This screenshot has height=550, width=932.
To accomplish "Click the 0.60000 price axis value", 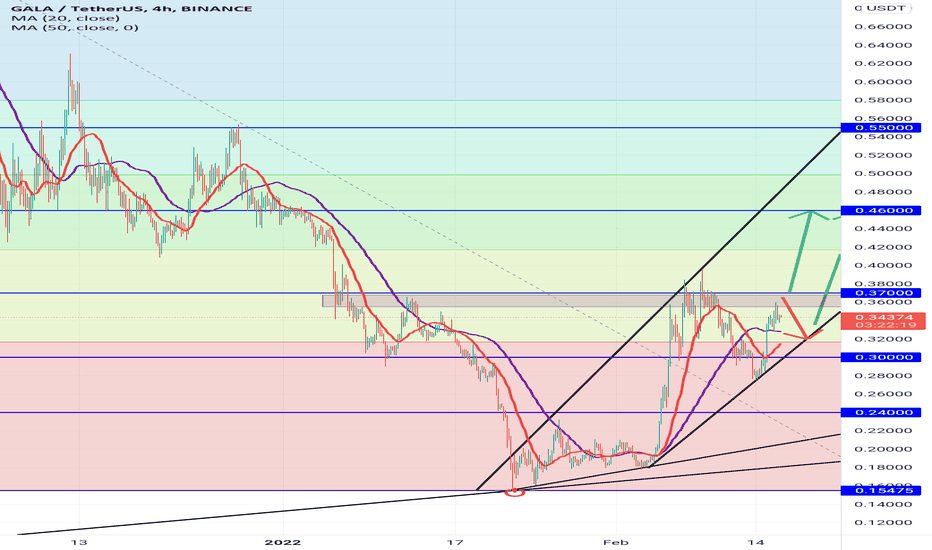I will [883, 82].
